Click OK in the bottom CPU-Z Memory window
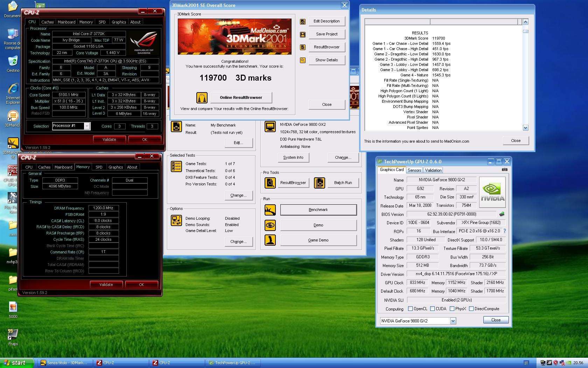The image size is (588, 368). point(141,285)
